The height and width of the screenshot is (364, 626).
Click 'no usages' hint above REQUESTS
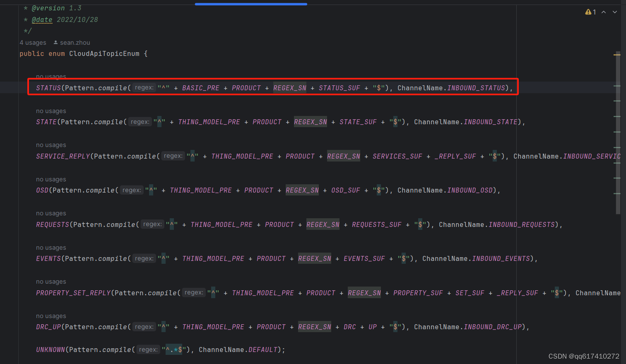click(x=51, y=213)
